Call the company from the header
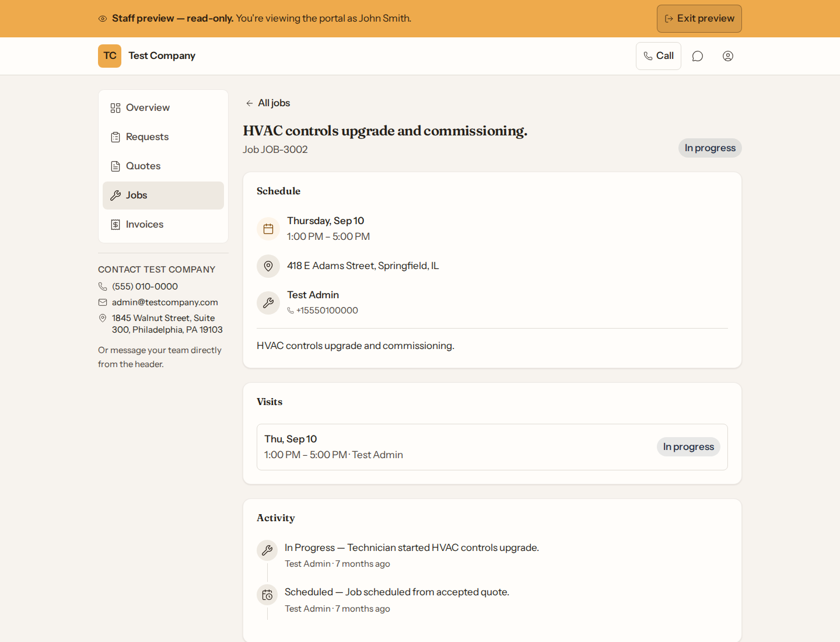 click(x=658, y=56)
